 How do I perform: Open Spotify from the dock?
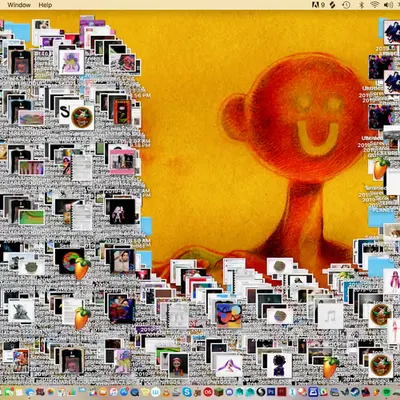[387, 392]
